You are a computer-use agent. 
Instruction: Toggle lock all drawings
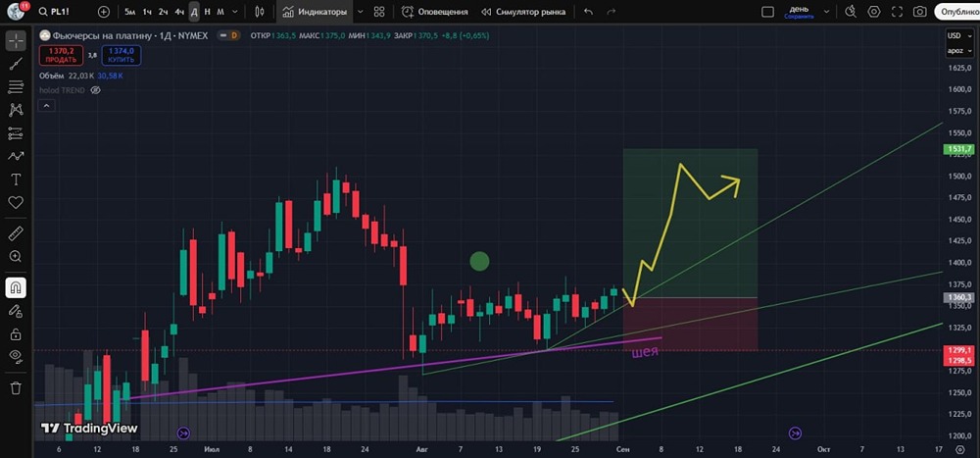click(x=16, y=334)
